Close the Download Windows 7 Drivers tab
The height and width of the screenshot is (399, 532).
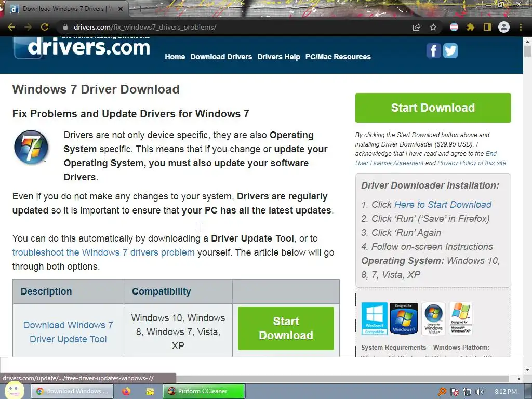[121, 9]
